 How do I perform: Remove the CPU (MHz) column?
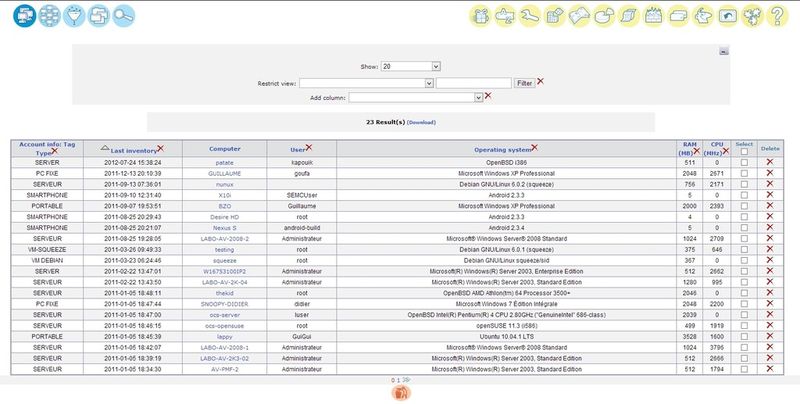pos(726,151)
